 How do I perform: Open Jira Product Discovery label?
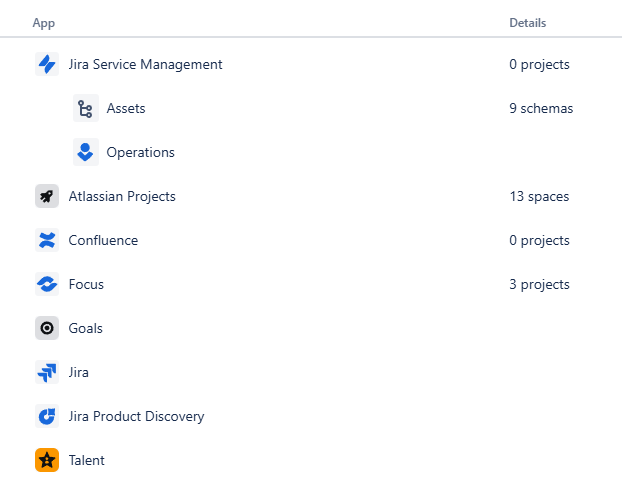136,417
